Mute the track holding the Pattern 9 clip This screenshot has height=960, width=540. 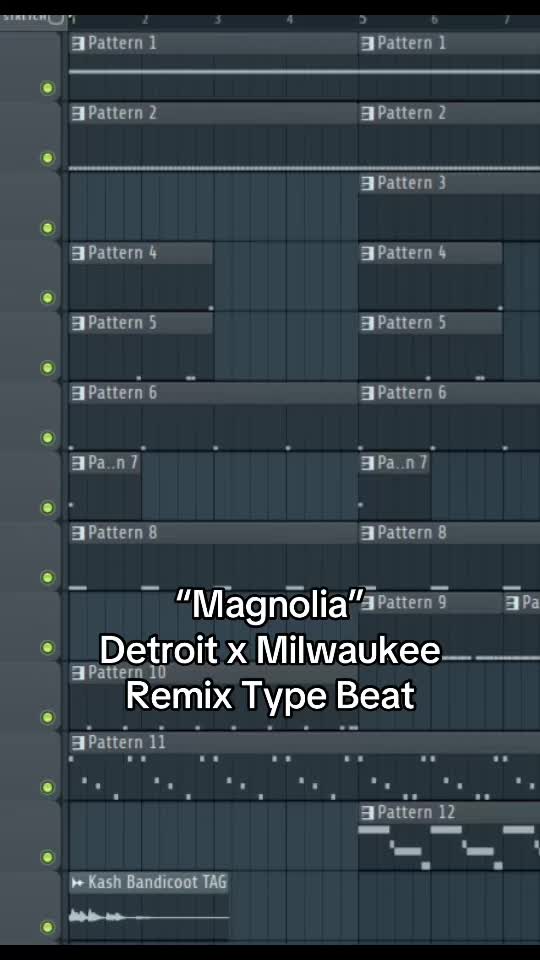tap(47, 647)
